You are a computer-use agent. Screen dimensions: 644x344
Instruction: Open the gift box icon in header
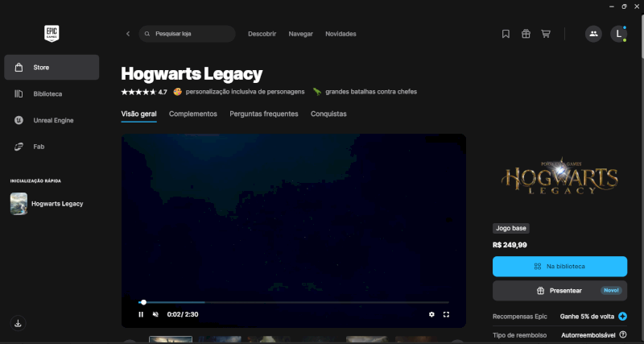coord(526,34)
